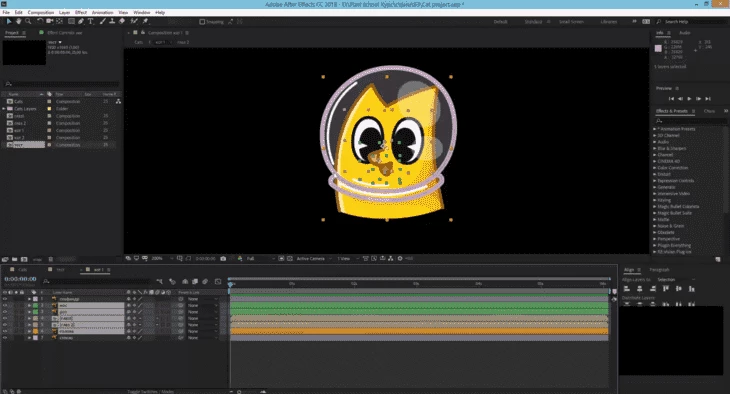The height and width of the screenshot is (394, 730).
Task: Switch to the Paragraph tab
Action: tap(659, 270)
